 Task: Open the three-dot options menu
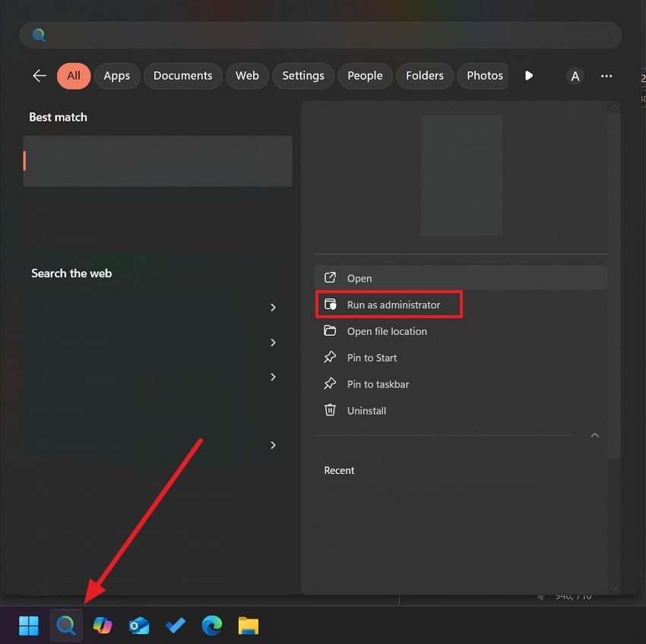[606, 76]
